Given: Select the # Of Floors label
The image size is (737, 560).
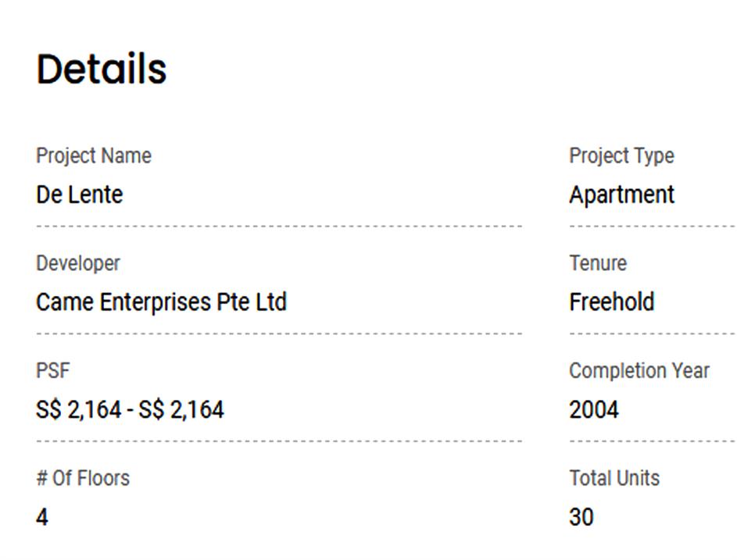Looking at the screenshot, I should coord(83,478).
